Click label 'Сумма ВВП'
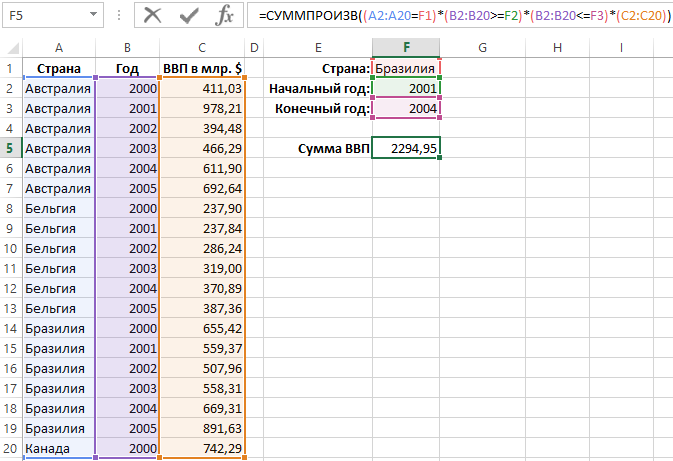This screenshot has width=673, height=461. (333, 149)
